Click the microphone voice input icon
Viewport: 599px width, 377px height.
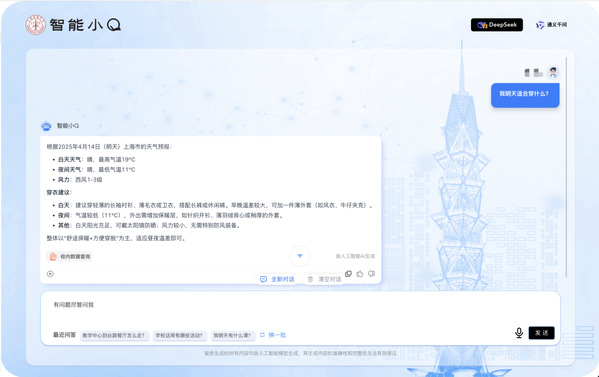click(x=519, y=333)
